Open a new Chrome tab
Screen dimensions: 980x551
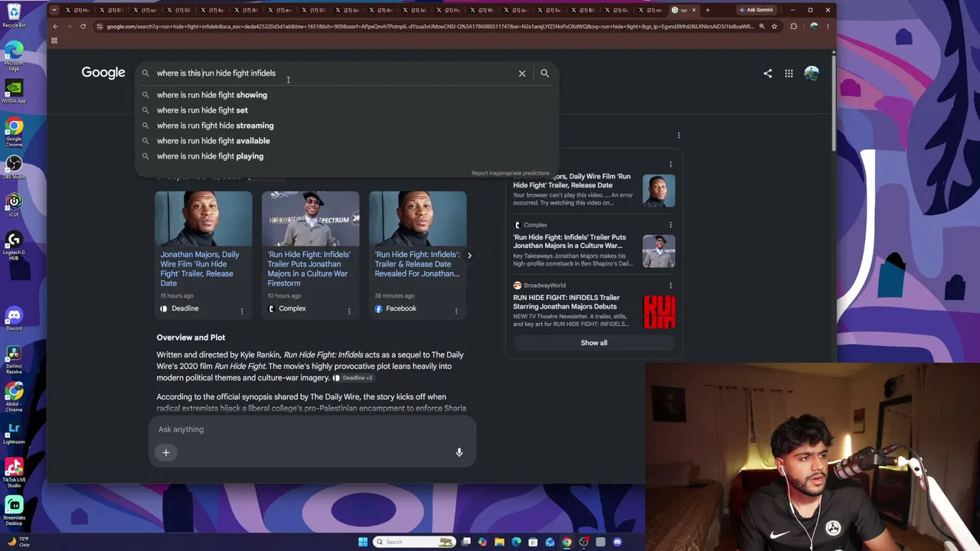point(707,10)
